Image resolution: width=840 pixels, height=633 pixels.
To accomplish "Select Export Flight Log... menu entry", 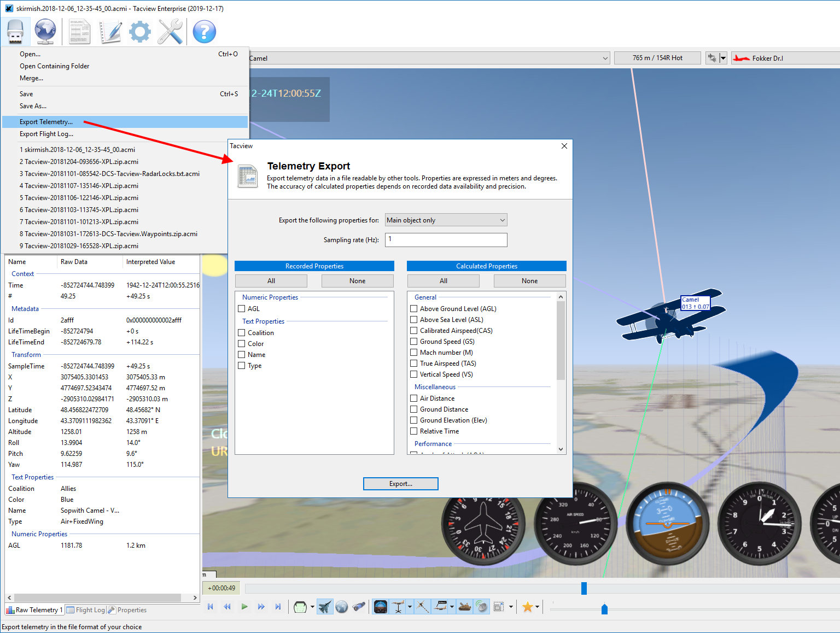I will coord(125,134).
